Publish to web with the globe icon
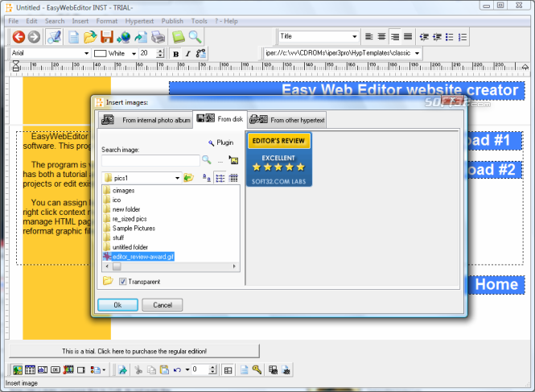This screenshot has height=392, width=535. tap(124, 37)
